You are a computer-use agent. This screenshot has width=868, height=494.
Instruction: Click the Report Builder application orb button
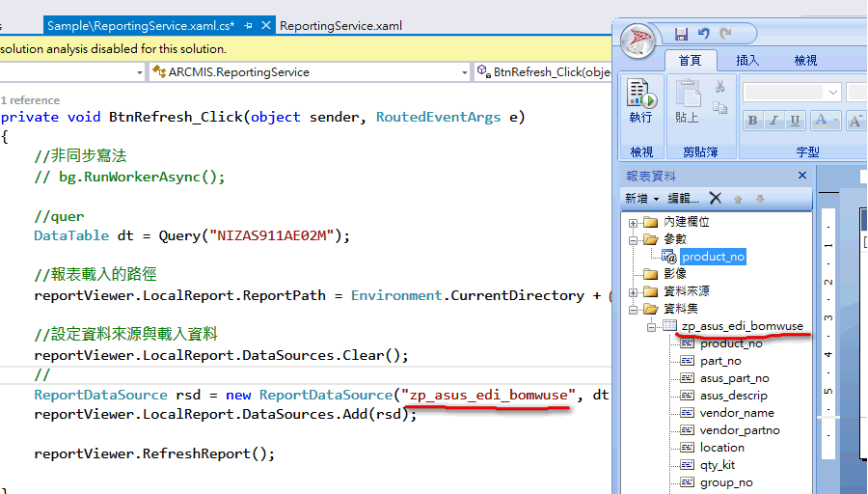[638, 43]
